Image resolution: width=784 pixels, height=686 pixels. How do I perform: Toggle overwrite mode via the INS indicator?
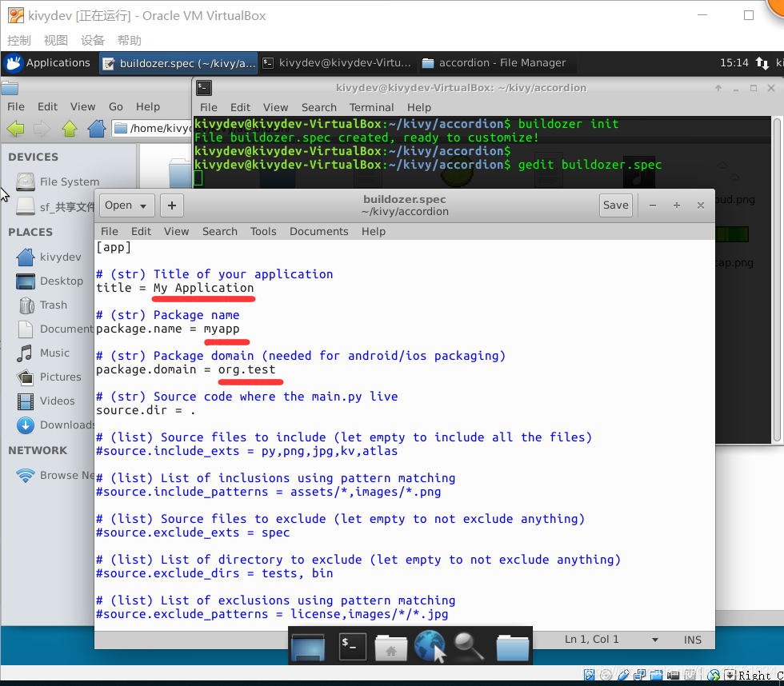(x=693, y=639)
